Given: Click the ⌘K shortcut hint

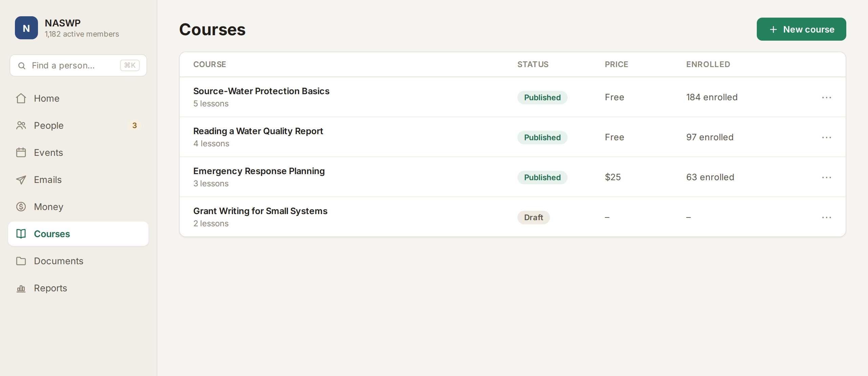Looking at the screenshot, I should (130, 65).
